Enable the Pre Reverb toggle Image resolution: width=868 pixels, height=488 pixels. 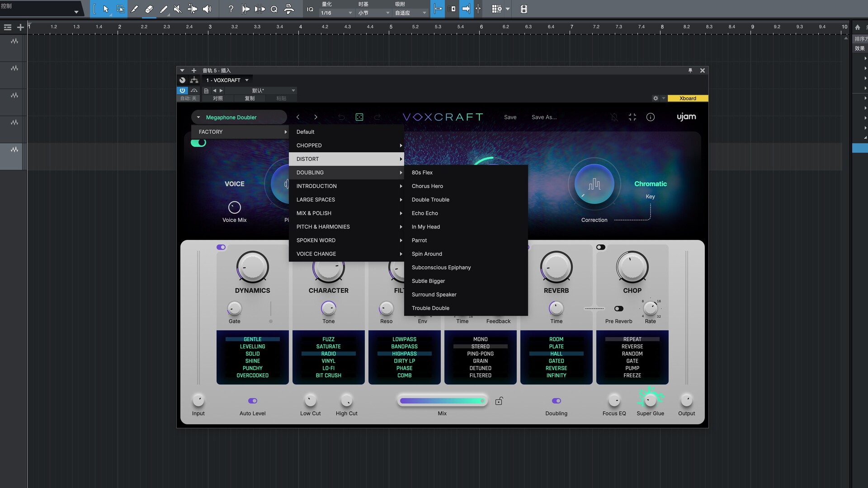point(619,309)
